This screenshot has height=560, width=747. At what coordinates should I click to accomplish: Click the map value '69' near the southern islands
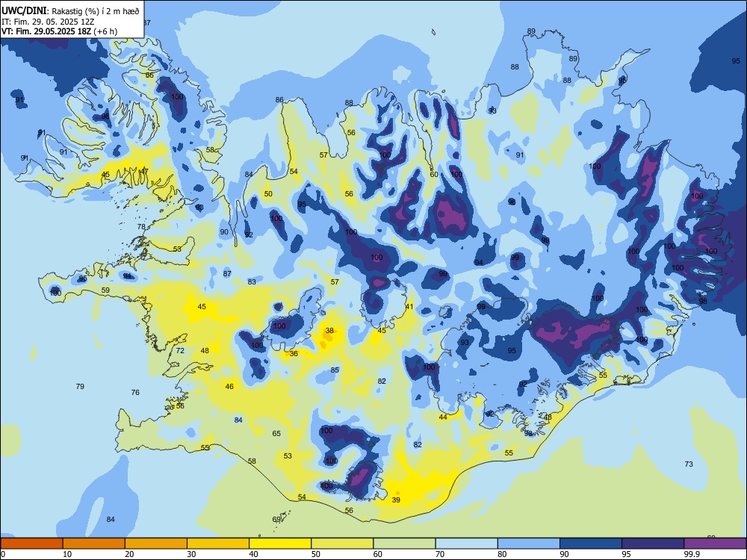276,520
